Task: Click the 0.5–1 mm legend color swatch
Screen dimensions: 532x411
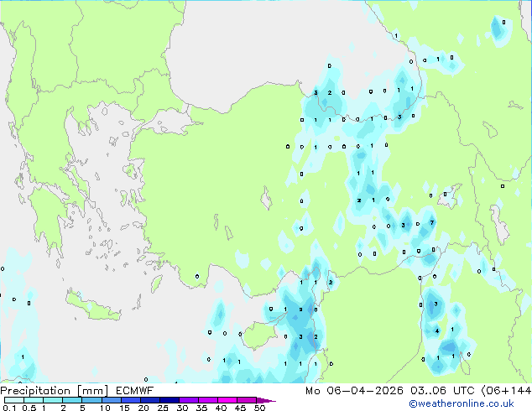Action: [34, 400]
